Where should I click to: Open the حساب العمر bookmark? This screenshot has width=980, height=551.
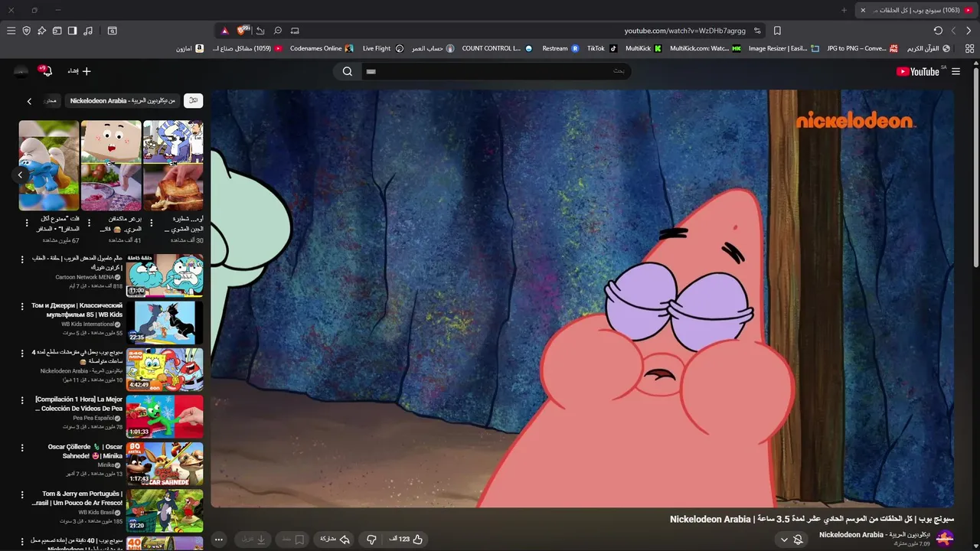tap(433, 48)
